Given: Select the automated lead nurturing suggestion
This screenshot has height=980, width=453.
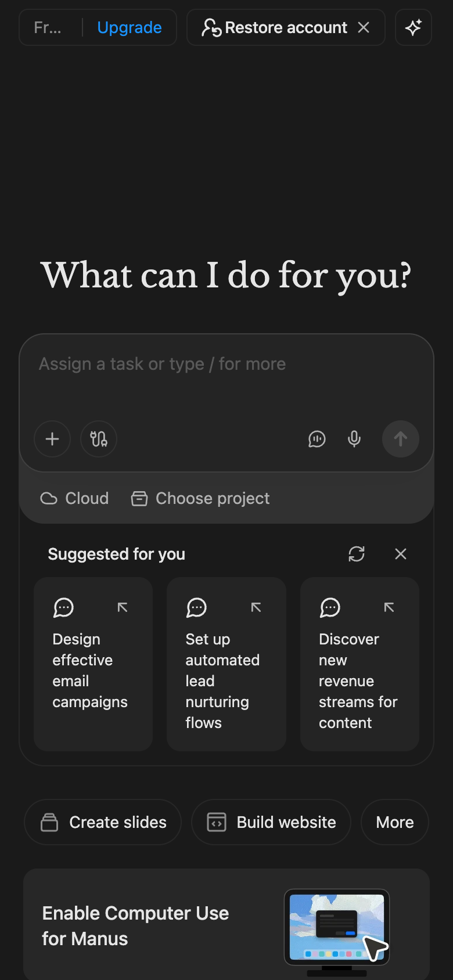Looking at the screenshot, I should [227, 664].
